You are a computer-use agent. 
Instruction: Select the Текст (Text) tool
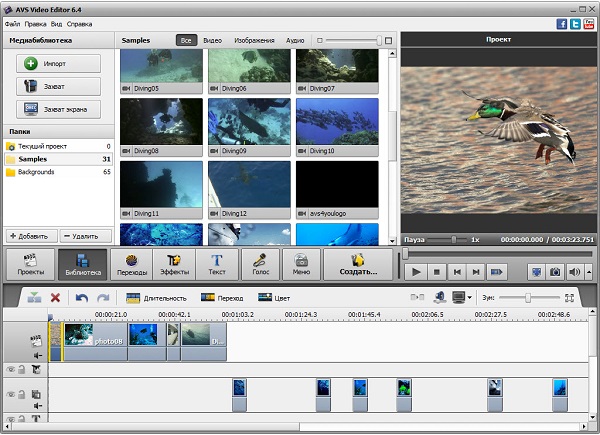[x=216, y=263]
